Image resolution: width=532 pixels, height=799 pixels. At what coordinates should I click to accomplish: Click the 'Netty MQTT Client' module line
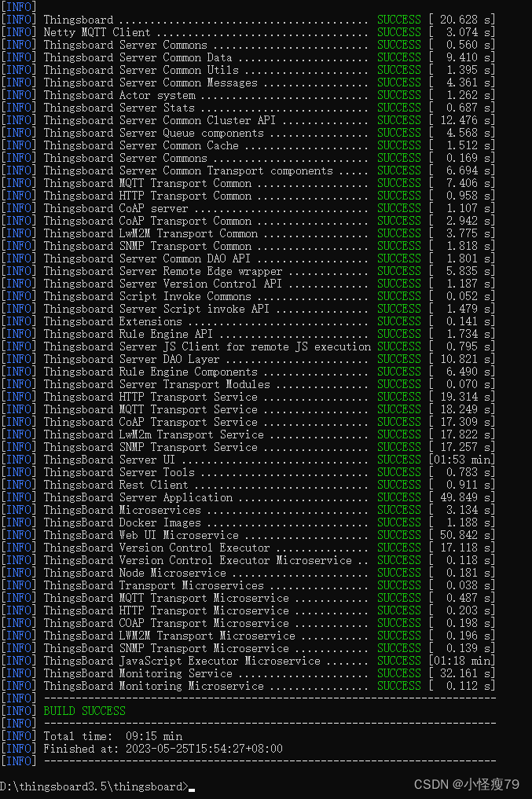(x=248, y=32)
